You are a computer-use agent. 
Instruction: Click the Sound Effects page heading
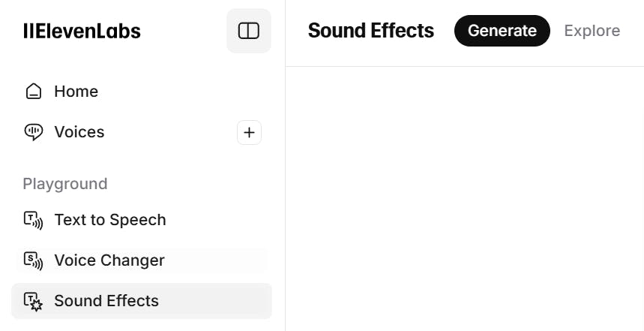point(370,31)
